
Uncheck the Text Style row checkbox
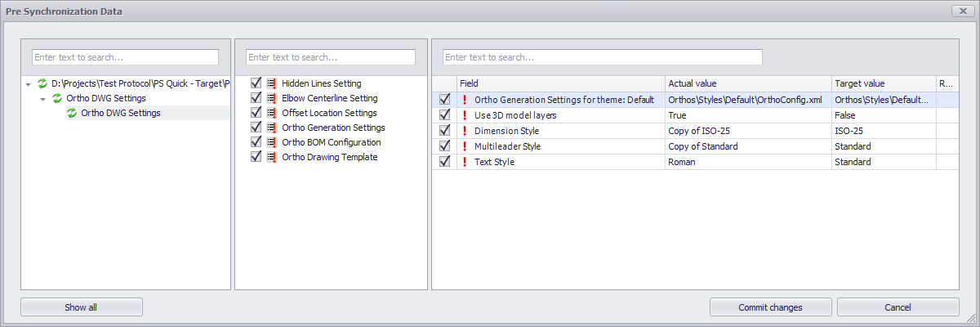click(444, 162)
